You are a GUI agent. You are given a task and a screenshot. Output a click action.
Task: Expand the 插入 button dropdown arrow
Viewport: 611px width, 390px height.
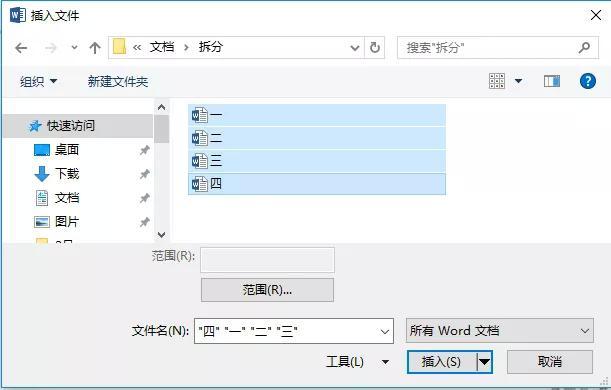[x=485, y=362]
